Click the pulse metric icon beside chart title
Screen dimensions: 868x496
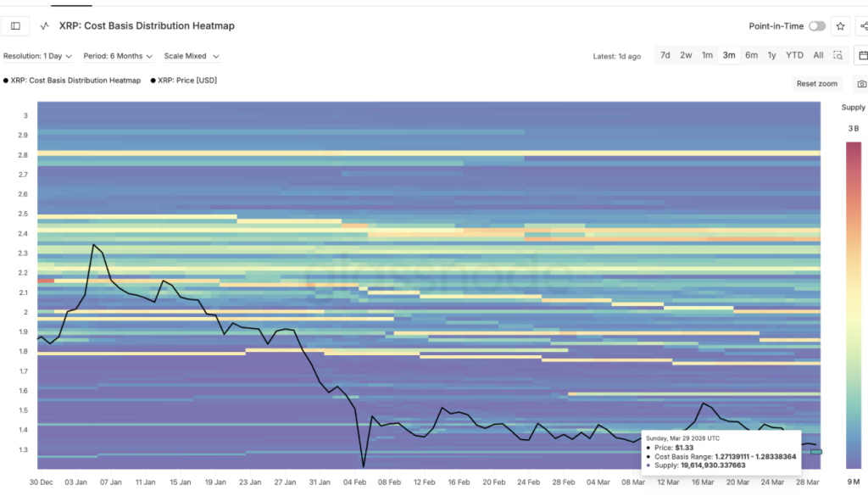coord(44,25)
